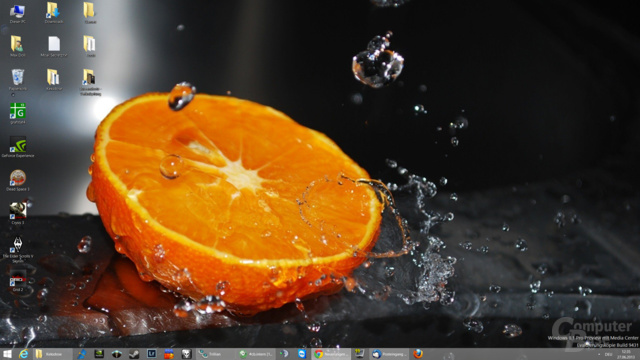The height and width of the screenshot is (360, 640).
Task: Click the DEU language indicator in tray
Action: (x=608, y=354)
